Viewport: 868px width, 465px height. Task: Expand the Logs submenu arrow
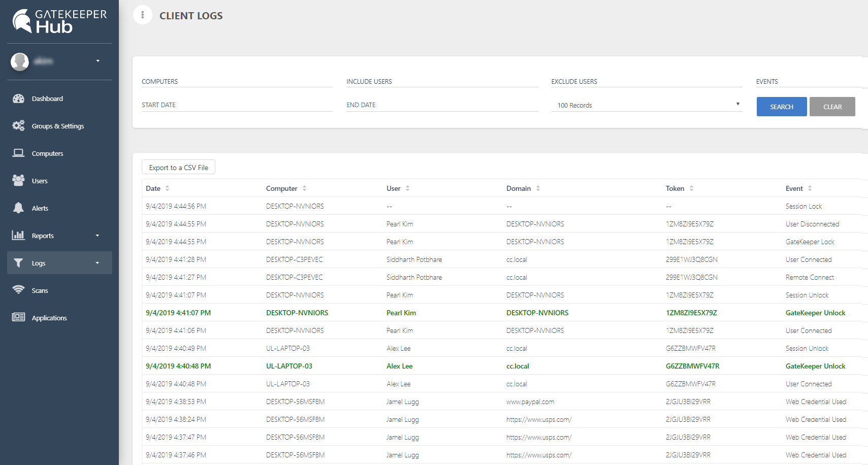pyautogui.click(x=98, y=263)
